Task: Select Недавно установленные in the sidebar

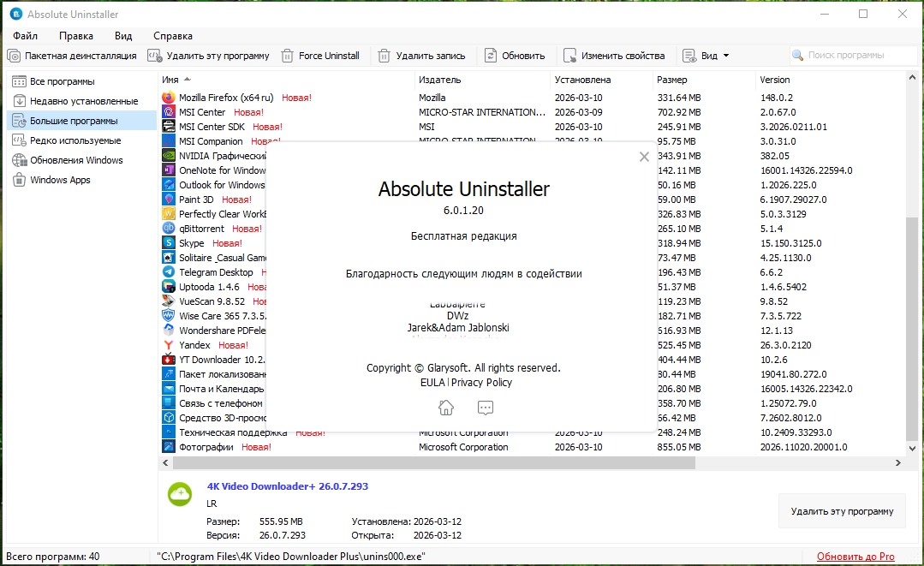Action: pos(82,101)
